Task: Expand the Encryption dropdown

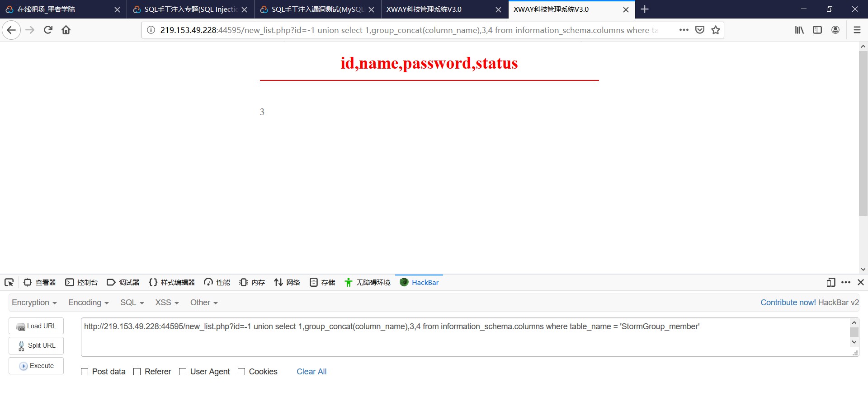Action: [34, 303]
